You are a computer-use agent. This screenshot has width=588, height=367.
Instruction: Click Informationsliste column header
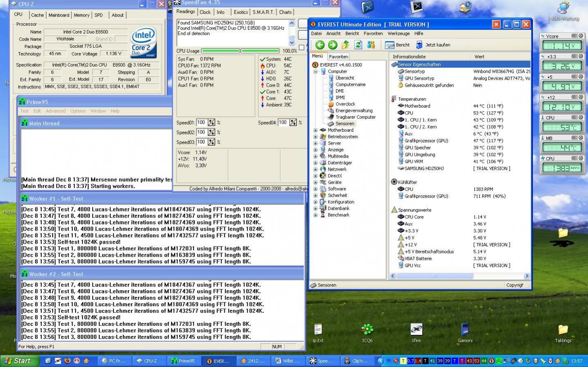coord(430,57)
